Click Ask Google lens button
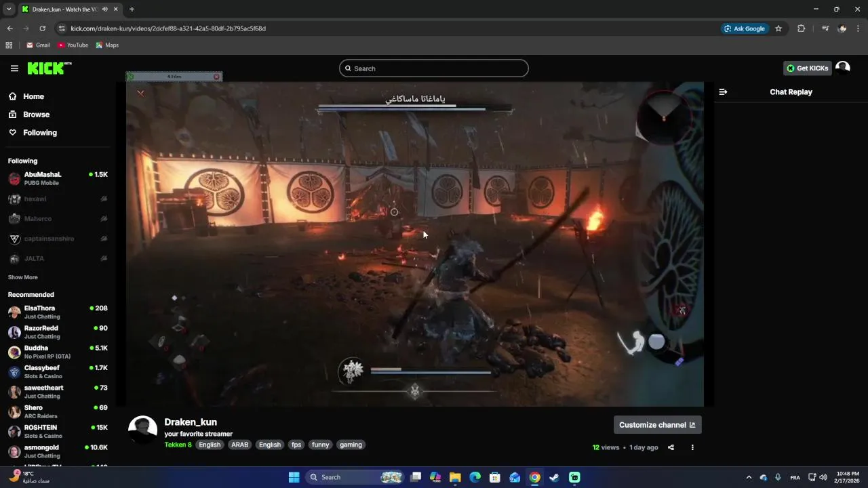This screenshot has width=868, height=488. point(745,28)
